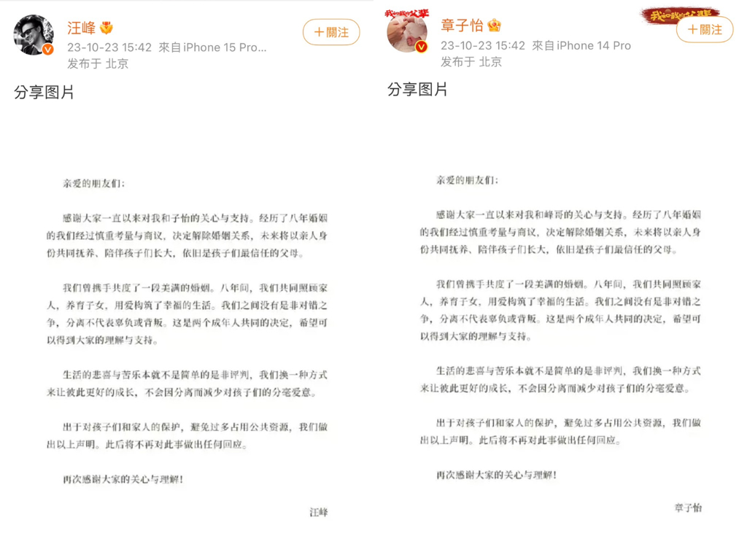Open the 汪峰 username link
Image resolution: width=747 pixels, height=560 pixels.
click(82, 28)
